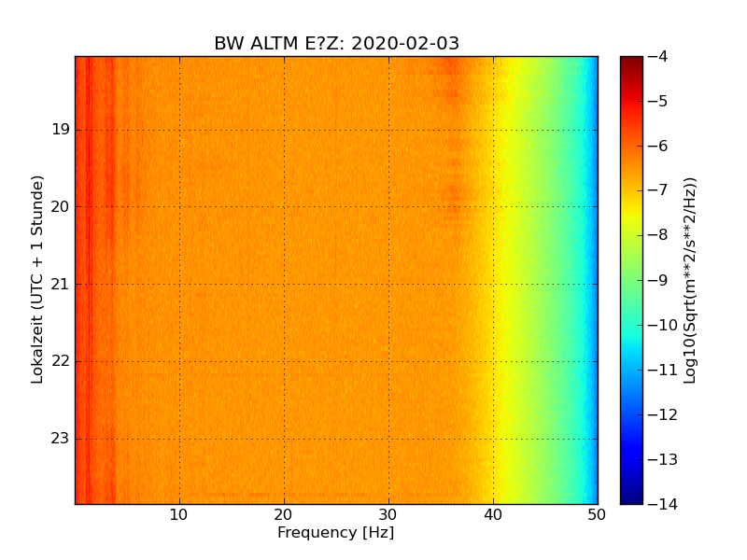Screen dimensions: 747x560
Task: Click the x-axis tick label "30"
Action: [388, 515]
